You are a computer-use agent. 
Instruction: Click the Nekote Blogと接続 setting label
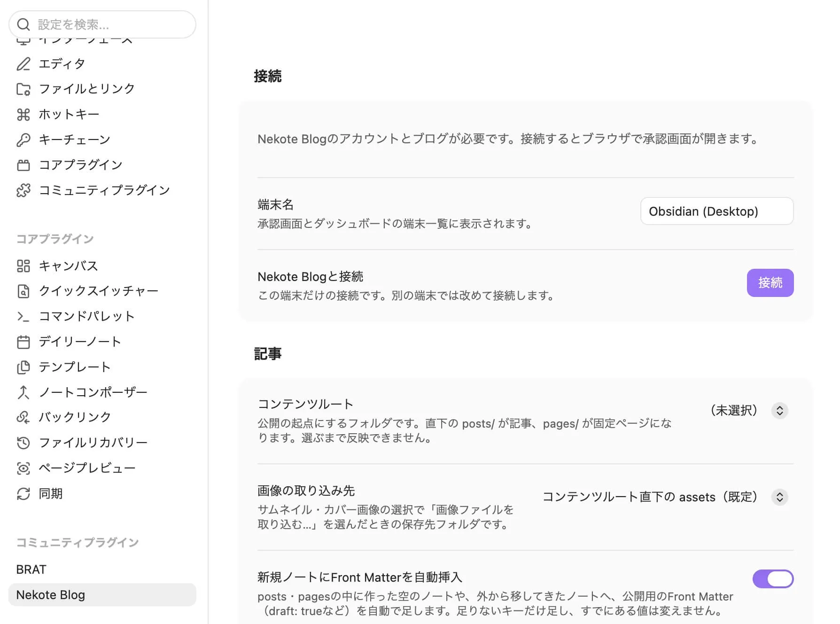click(x=311, y=277)
